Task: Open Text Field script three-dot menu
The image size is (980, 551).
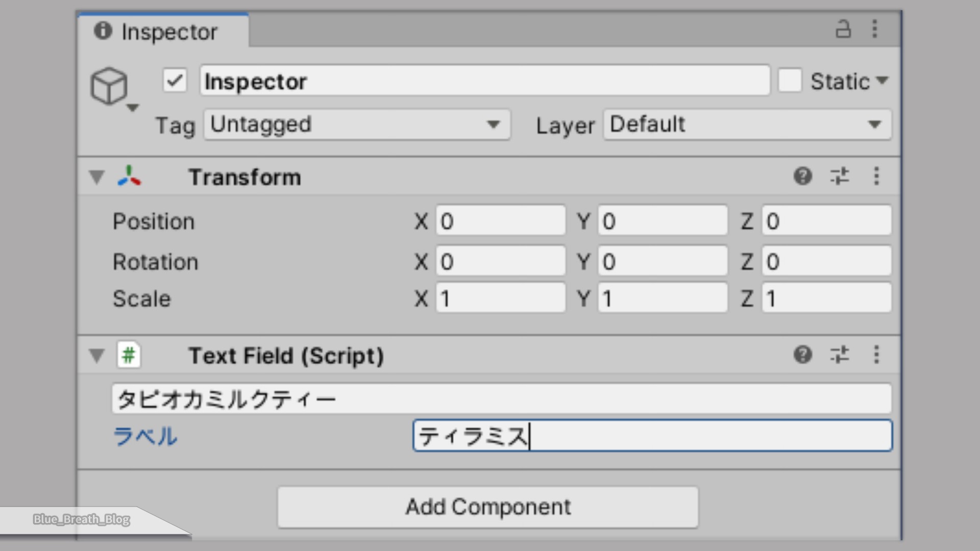Action: coord(876,355)
